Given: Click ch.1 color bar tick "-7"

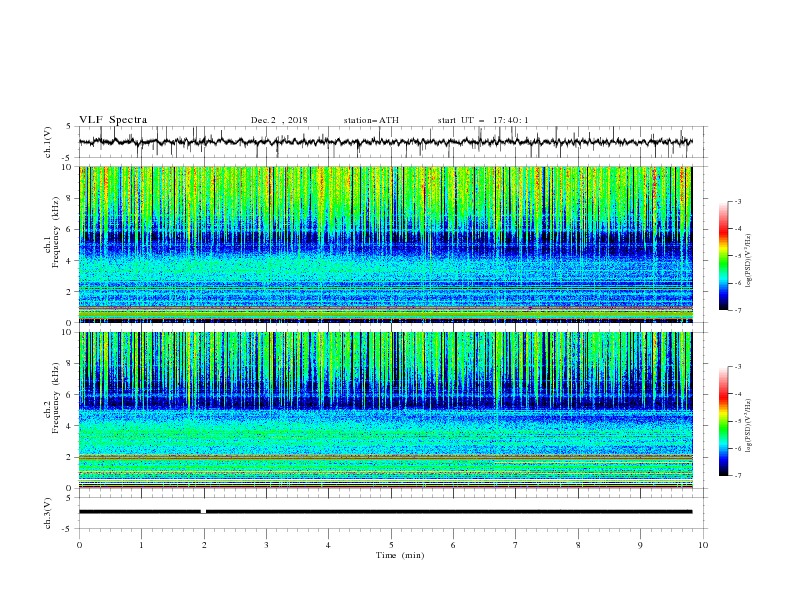Looking at the screenshot, I should pyautogui.click(x=738, y=311).
